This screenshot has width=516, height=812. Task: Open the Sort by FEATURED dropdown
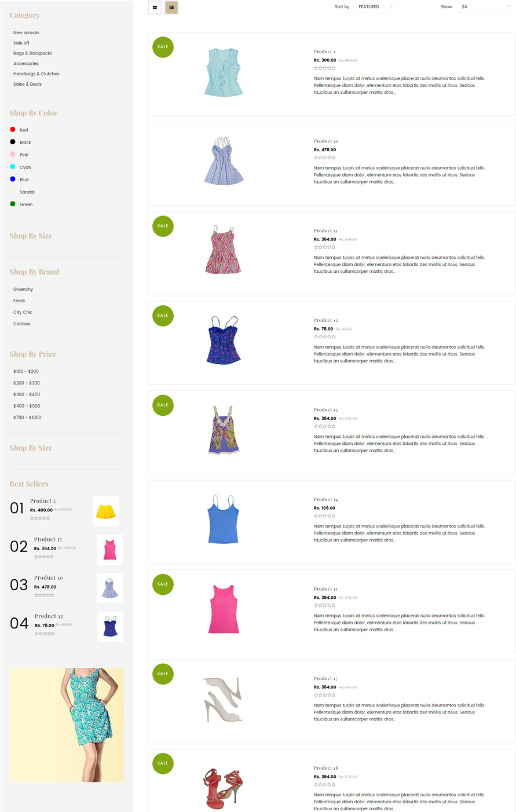tap(376, 7)
